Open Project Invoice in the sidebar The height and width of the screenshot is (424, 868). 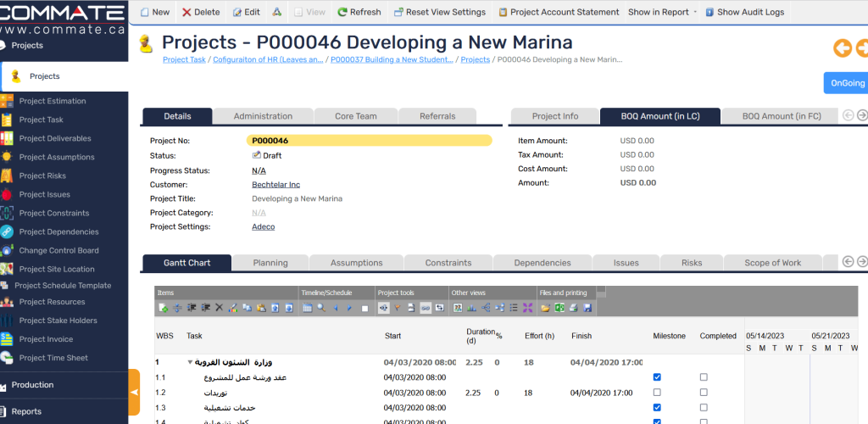tap(46, 338)
